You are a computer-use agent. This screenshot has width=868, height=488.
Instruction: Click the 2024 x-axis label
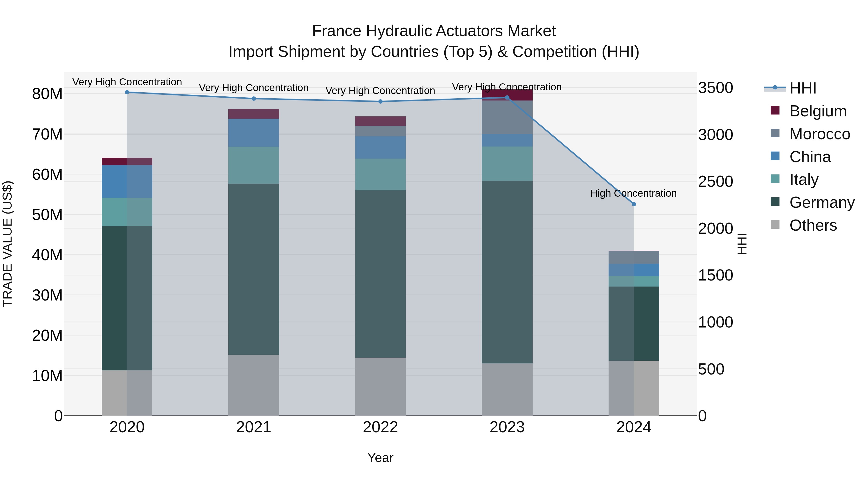coord(634,427)
